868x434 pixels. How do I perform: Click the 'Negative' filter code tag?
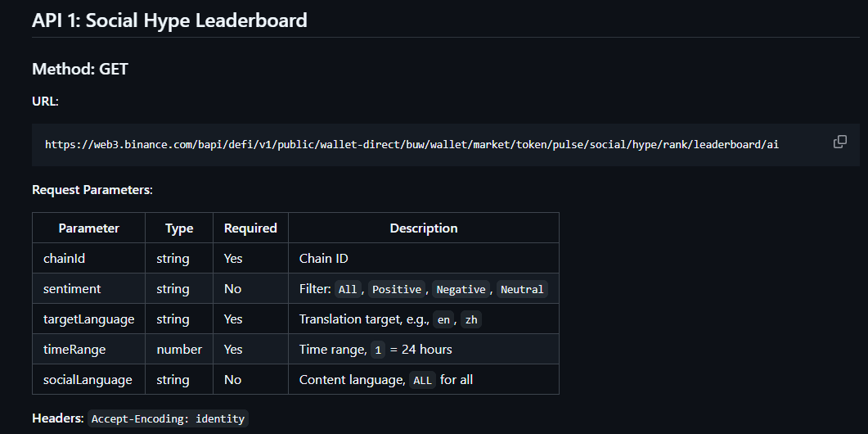tap(461, 290)
